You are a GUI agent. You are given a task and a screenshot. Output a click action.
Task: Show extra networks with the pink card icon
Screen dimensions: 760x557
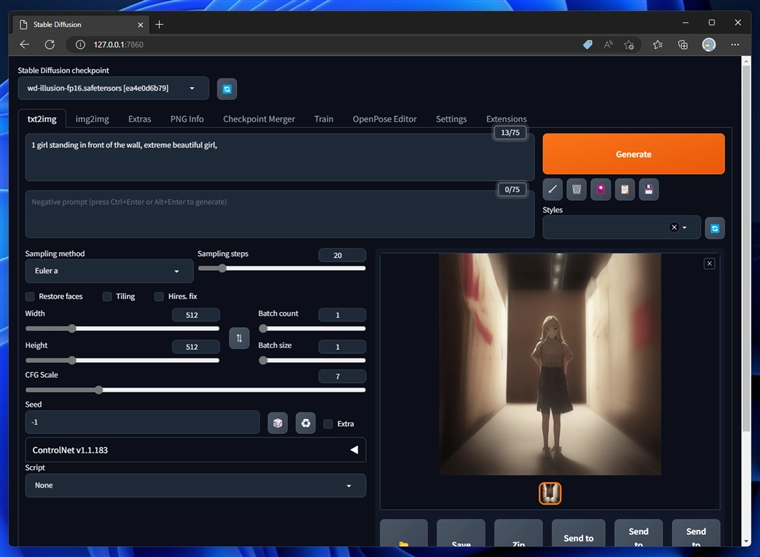[601, 189]
